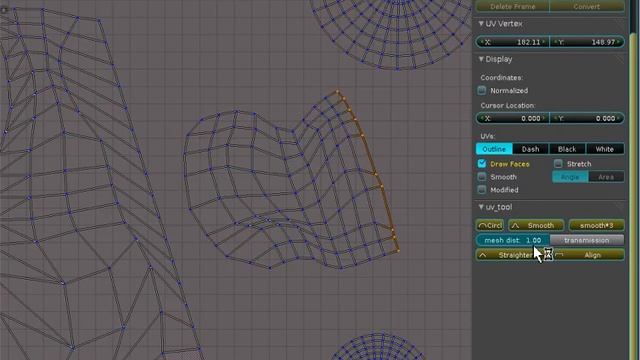Enable the Stretch checkbox

[x=558, y=164]
